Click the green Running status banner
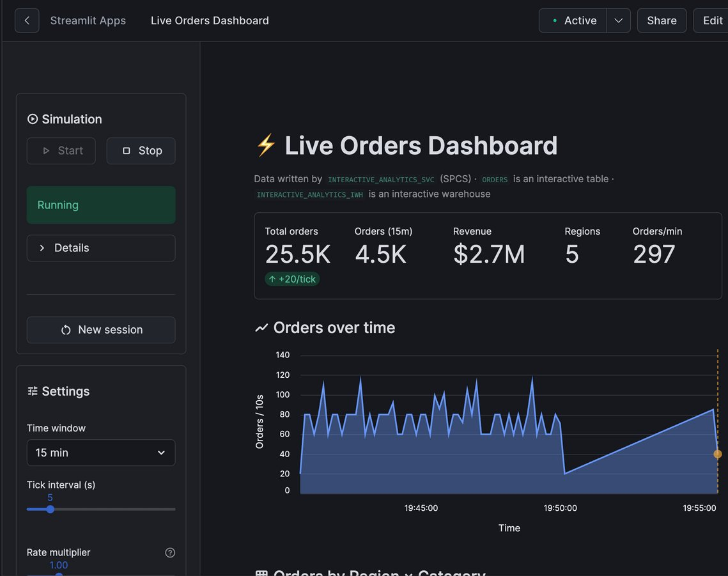 [101, 205]
